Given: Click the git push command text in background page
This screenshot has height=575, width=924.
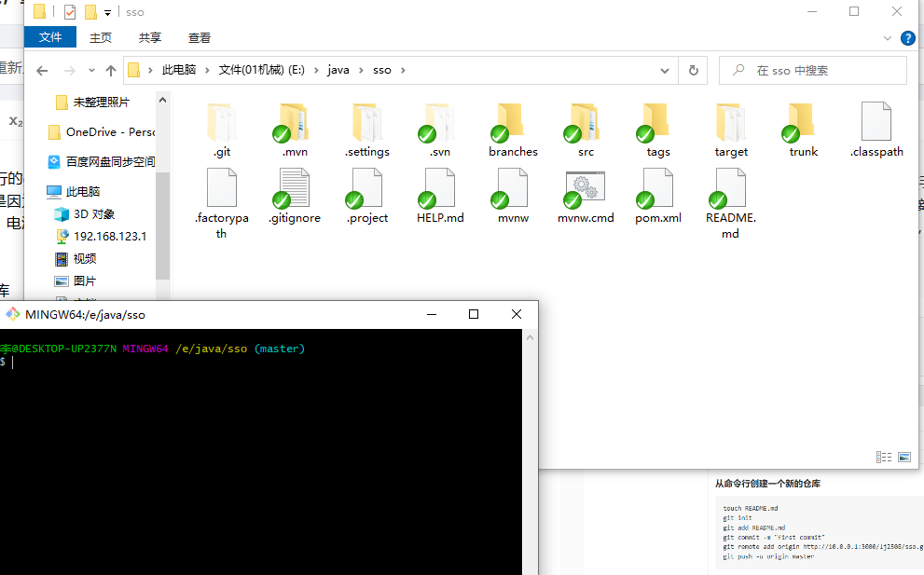Looking at the screenshot, I should [768, 556].
